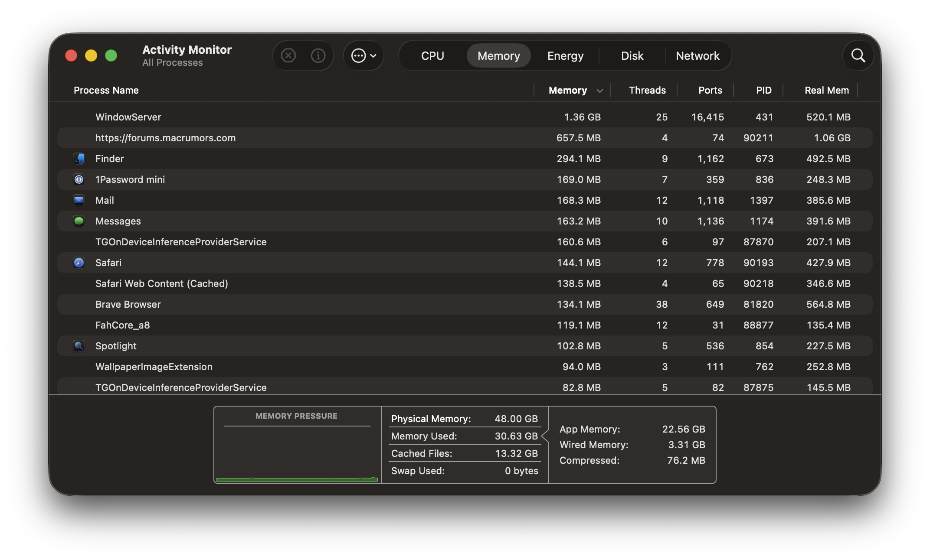This screenshot has height=560, width=930.
Task: Click the All Processes subtitle
Action: coord(173,62)
